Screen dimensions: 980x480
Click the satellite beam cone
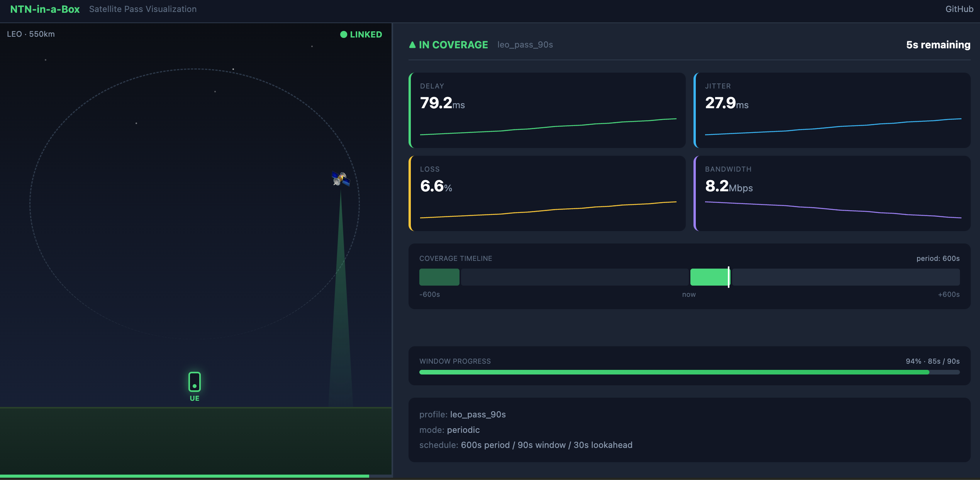click(341, 309)
